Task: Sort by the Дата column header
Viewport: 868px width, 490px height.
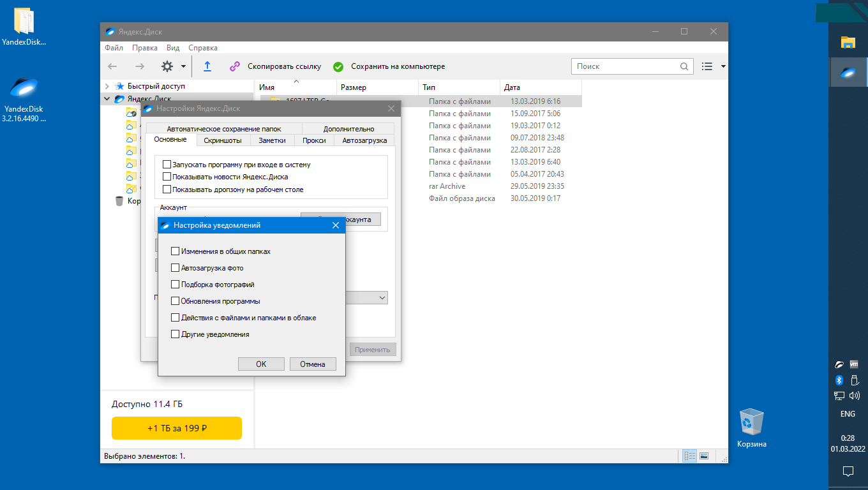Action: coord(541,87)
